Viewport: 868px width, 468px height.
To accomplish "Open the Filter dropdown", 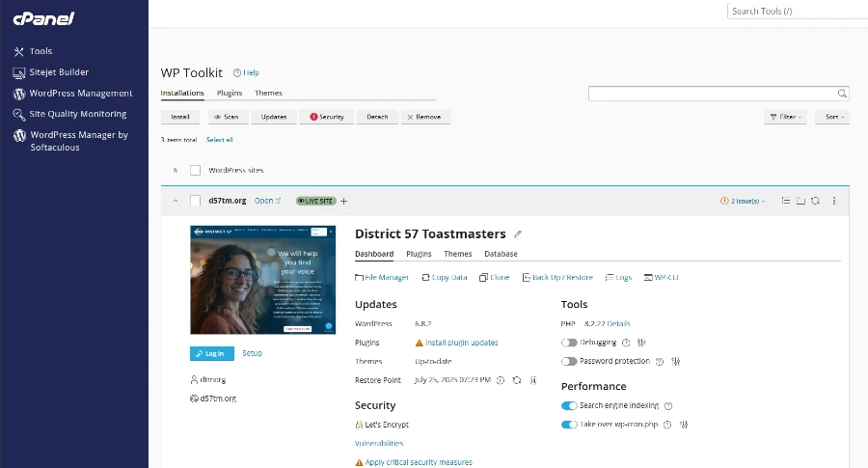I will click(785, 117).
